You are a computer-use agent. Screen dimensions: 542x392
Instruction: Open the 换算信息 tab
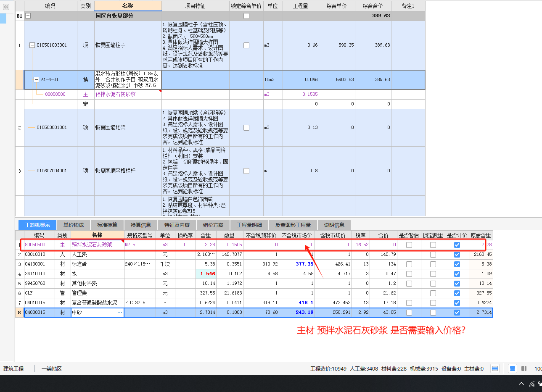coord(141,225)
